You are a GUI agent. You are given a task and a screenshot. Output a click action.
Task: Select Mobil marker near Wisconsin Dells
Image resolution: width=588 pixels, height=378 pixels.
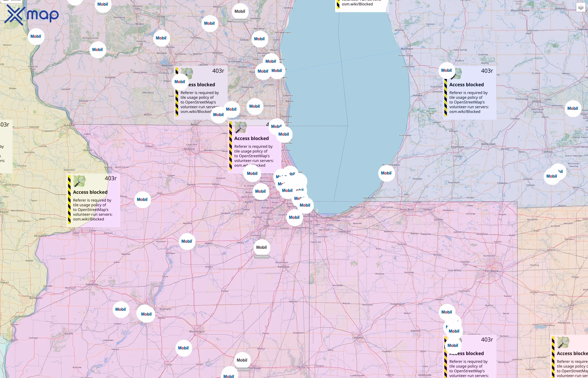[103, 4]
